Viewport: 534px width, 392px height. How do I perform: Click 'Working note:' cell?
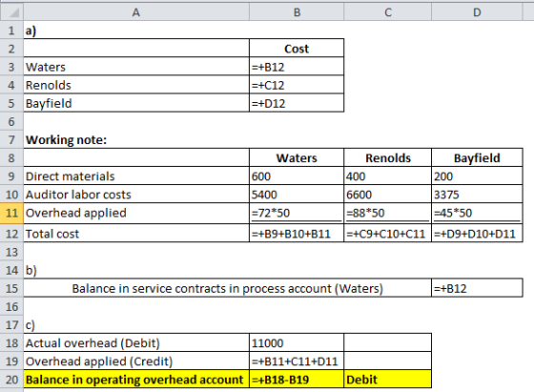coord(136,139)
